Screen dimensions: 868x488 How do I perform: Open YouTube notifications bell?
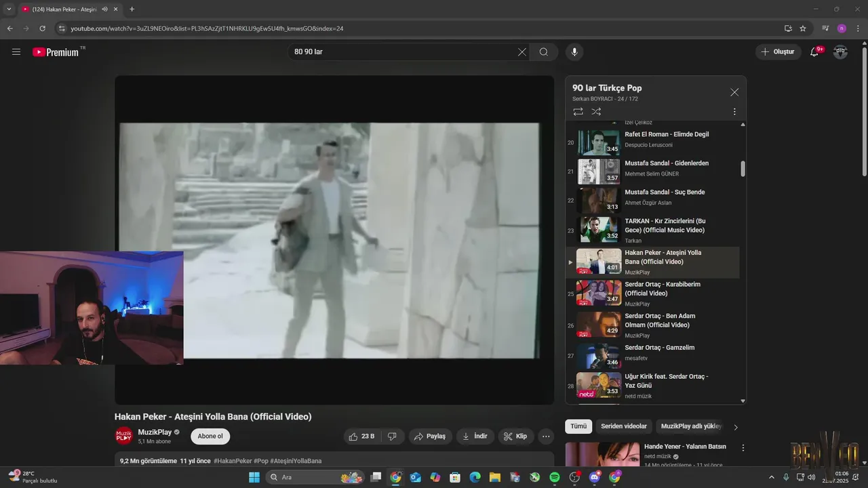point(815,52)
